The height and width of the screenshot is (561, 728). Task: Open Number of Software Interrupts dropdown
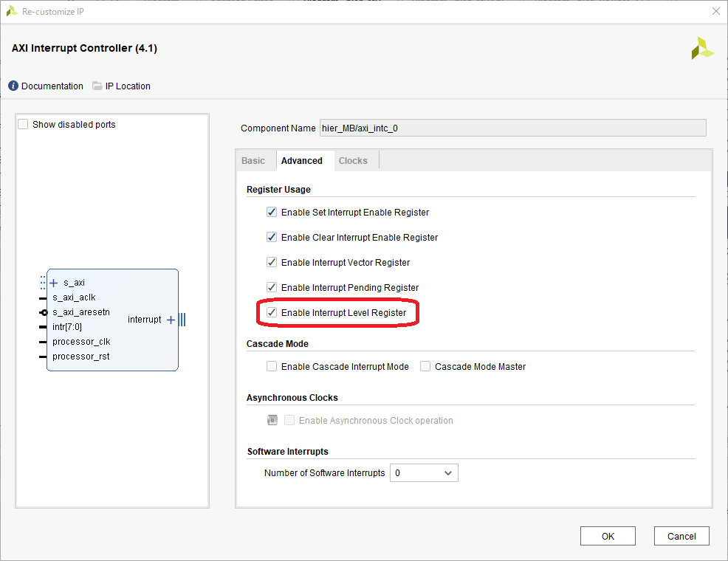click(424, 473)
